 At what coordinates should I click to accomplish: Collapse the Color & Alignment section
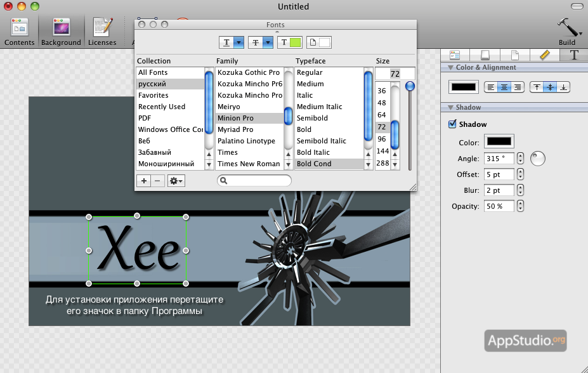tap(451, 67)
